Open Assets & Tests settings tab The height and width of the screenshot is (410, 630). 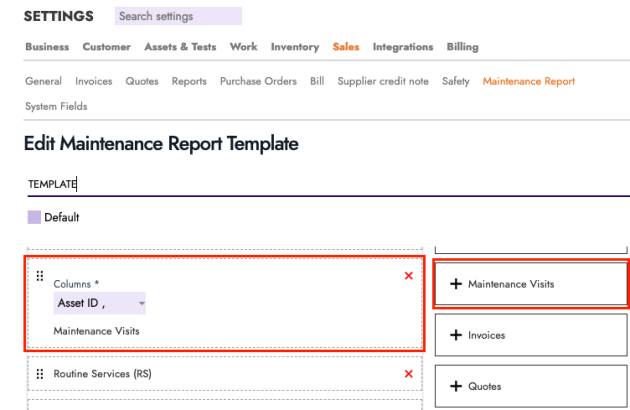pyautogui.click(x=179, y=47)
